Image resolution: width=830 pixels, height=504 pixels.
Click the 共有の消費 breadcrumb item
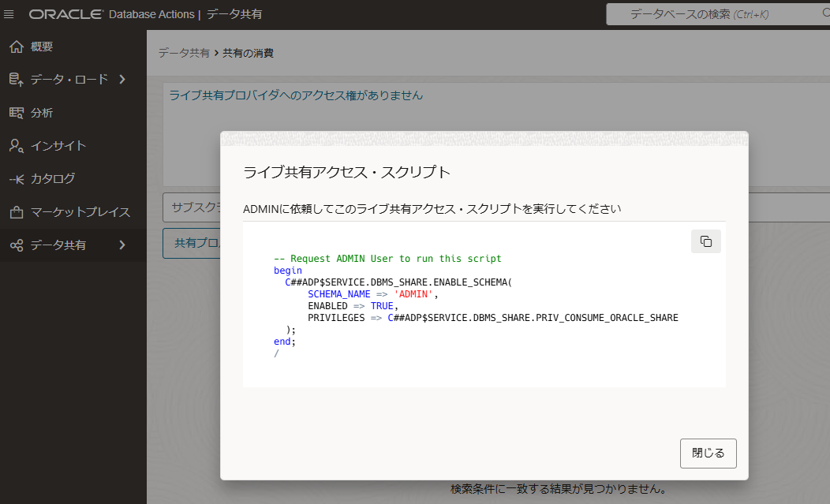[x=248, y=53]
